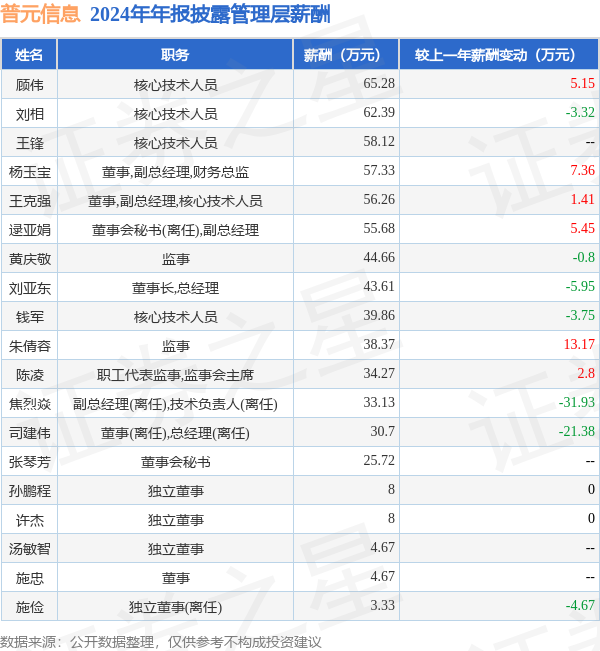This screenshot has height=651, width=600.
Task: Click the change value -0.8
Action: click(x=583, y=257)
